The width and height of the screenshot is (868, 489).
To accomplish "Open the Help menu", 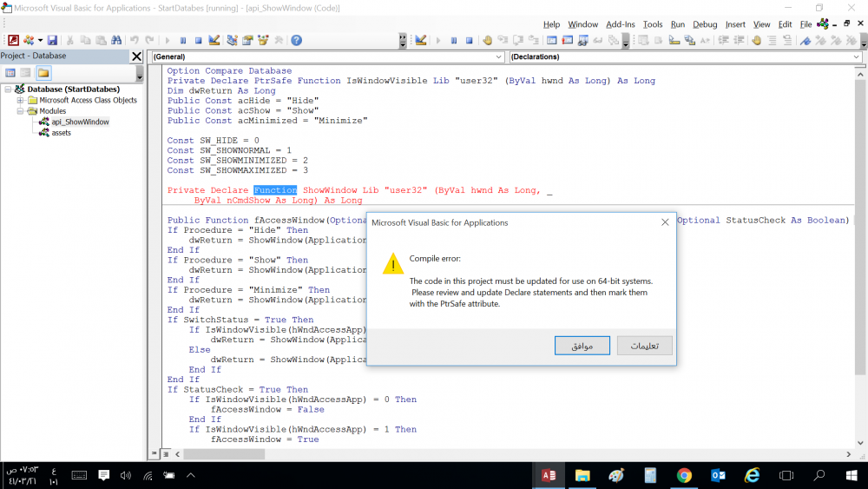I will (551, 24).
